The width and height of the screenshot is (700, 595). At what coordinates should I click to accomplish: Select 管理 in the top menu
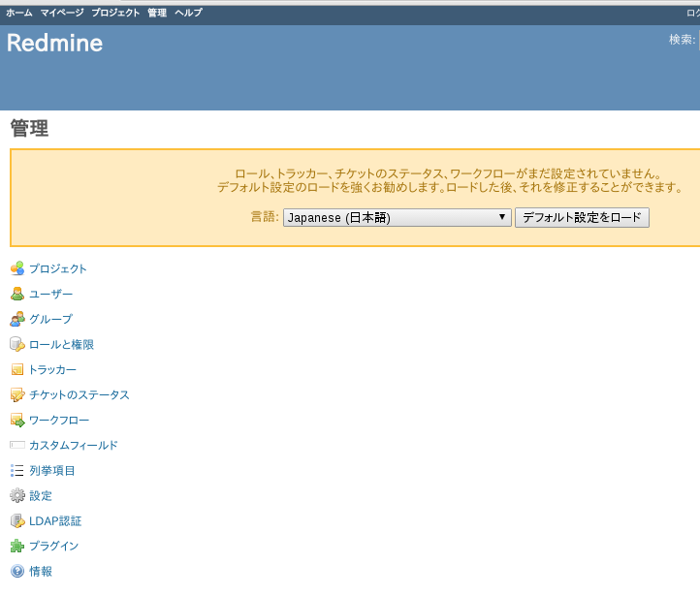pyautogui.click(x=157, y=13)
